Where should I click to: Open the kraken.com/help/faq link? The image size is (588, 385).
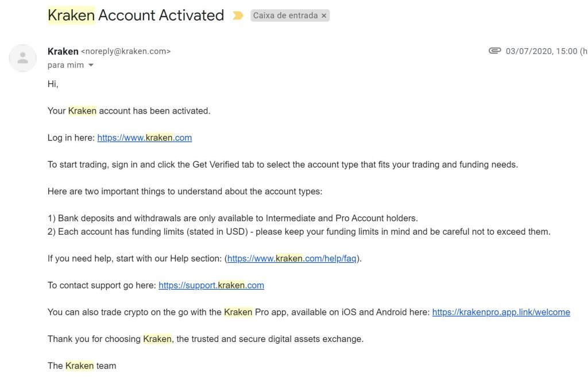pos(292,259)
